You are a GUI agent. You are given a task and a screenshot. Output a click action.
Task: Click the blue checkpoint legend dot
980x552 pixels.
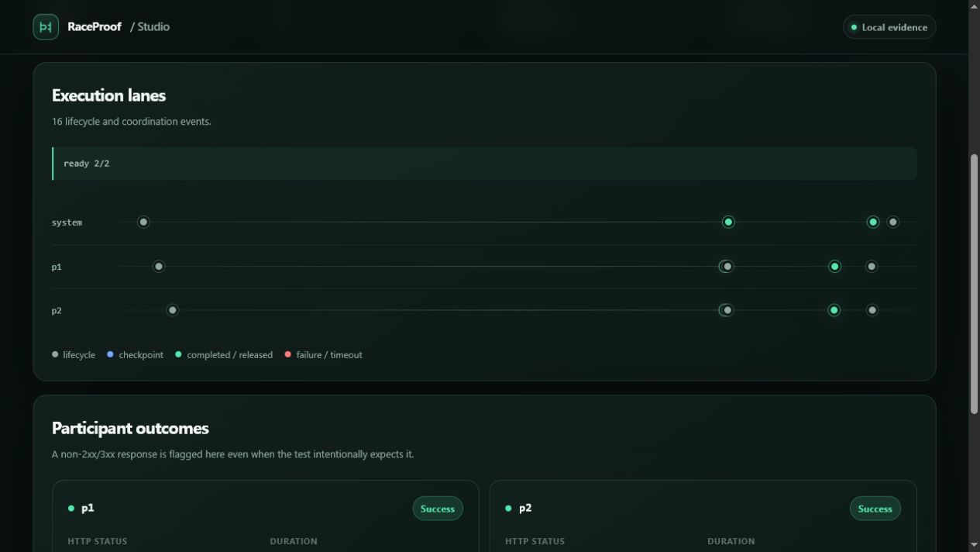pyautogui.click(x=110, y=354)
